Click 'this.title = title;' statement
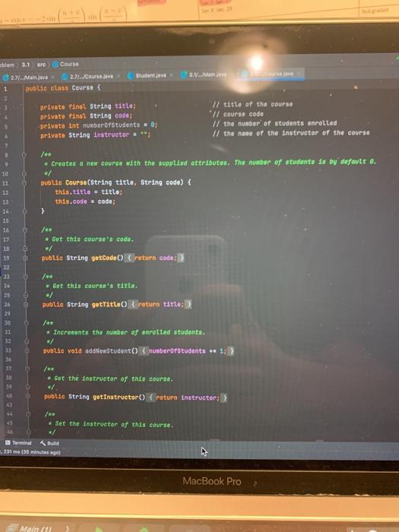This screenshot has height=532, width=399. [89, 192]
